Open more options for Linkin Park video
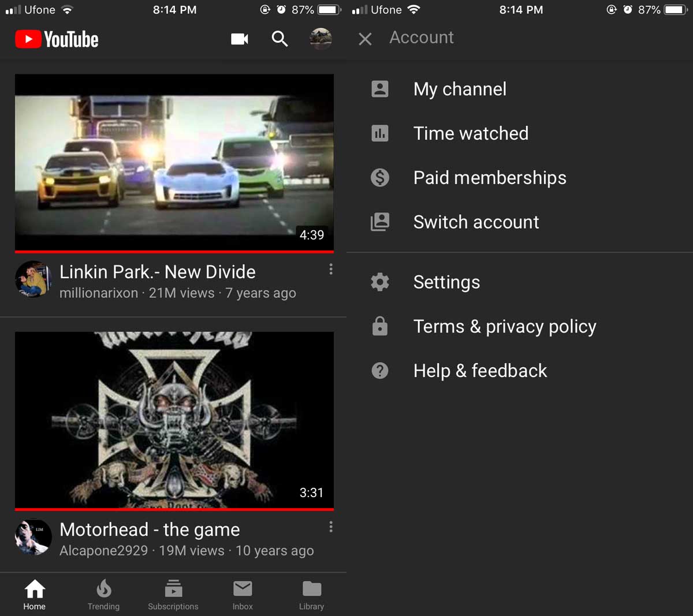 coord(331,269)
